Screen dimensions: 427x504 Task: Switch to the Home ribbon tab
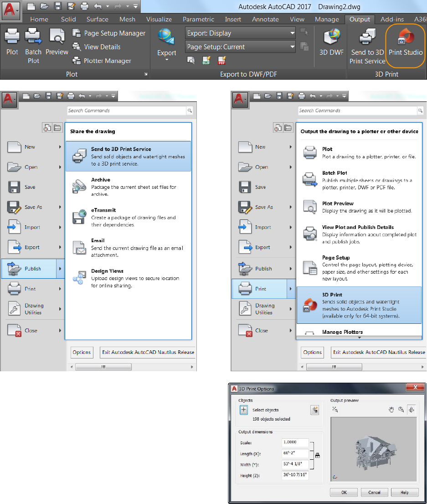coord(39,19)
